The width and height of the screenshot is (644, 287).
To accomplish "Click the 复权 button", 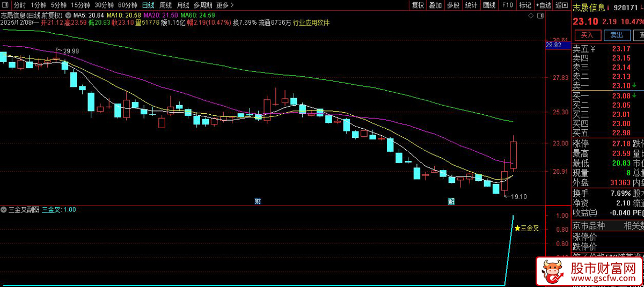I will point(418,5).
